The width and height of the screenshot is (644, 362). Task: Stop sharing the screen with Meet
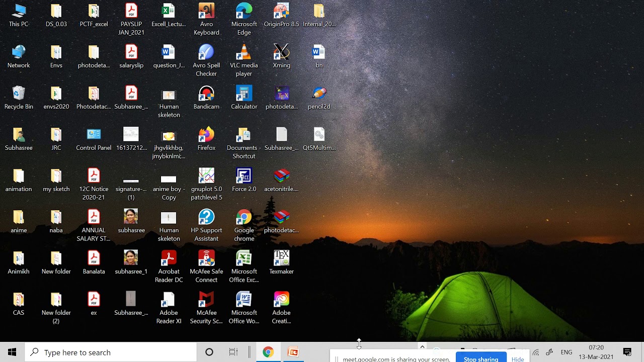click(x=481, y=358)
